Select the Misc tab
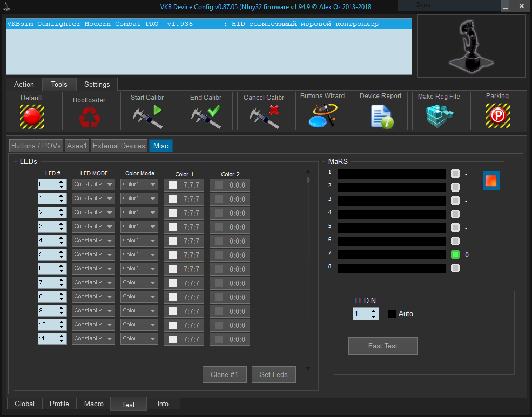 click(161, 146)
